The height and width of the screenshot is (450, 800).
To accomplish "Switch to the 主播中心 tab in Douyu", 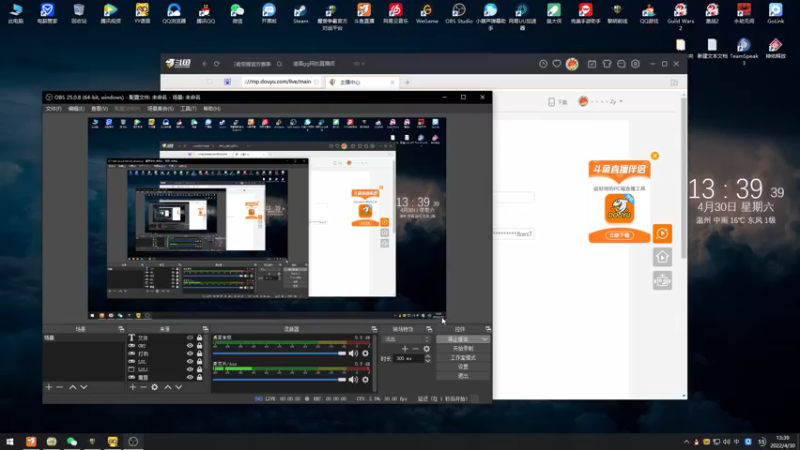I will click(361, 82).
